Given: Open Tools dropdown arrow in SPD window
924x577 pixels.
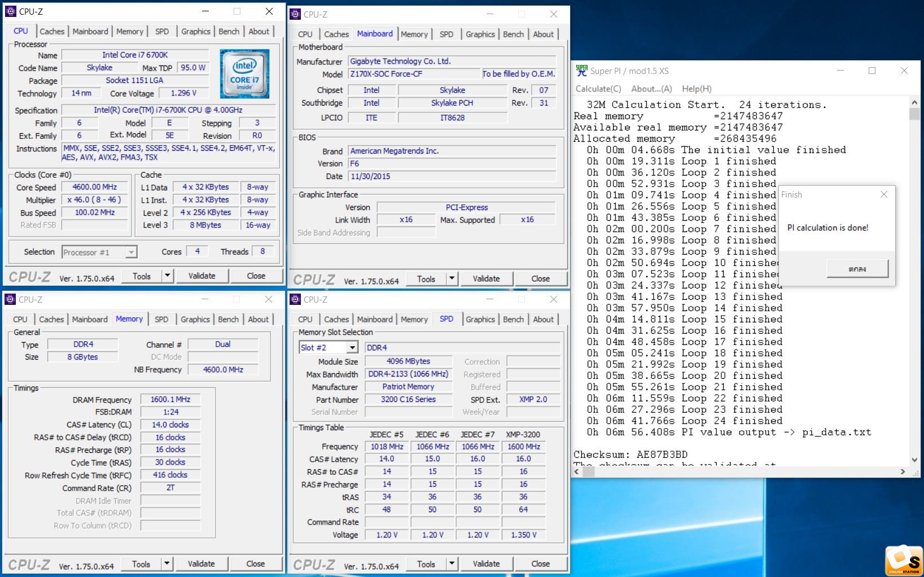Looking at the screenshot, I should coord(452,564).
